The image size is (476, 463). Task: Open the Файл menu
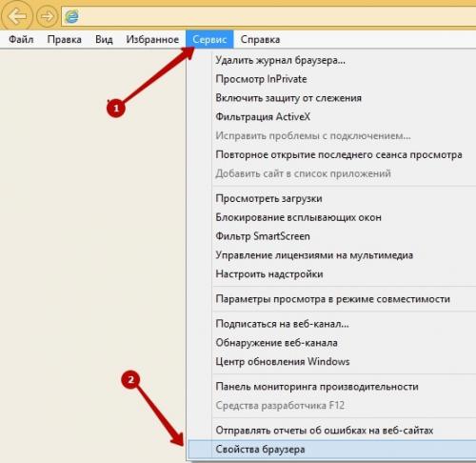(21, 39)
